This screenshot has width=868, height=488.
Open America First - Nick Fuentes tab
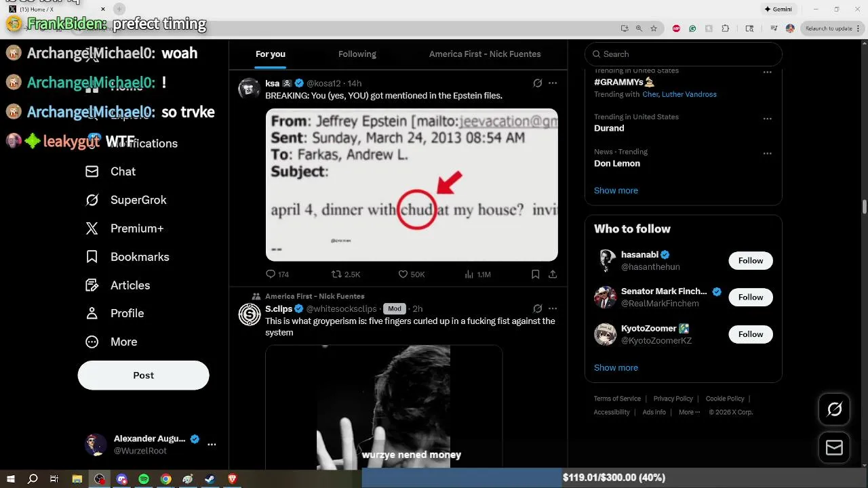485,54
